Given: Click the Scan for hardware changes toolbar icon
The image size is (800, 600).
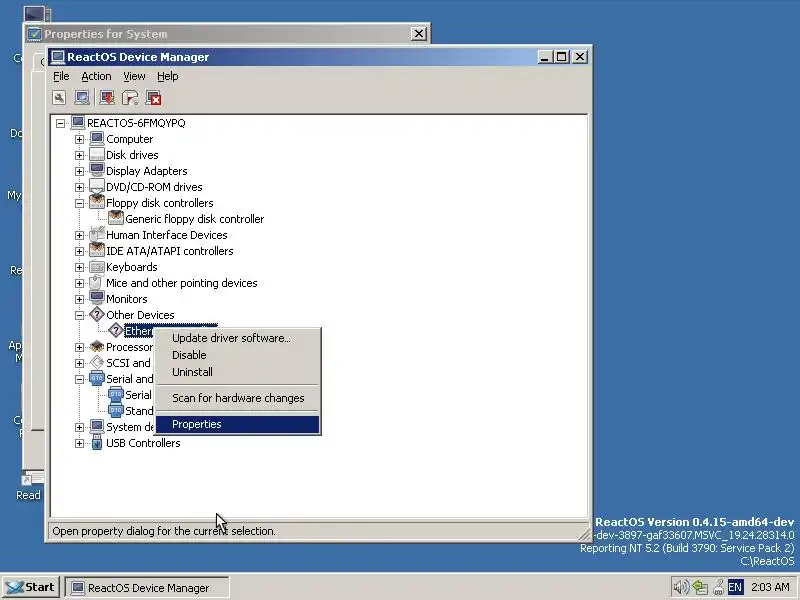Looking at the screenshot, I should coord(82,98).
